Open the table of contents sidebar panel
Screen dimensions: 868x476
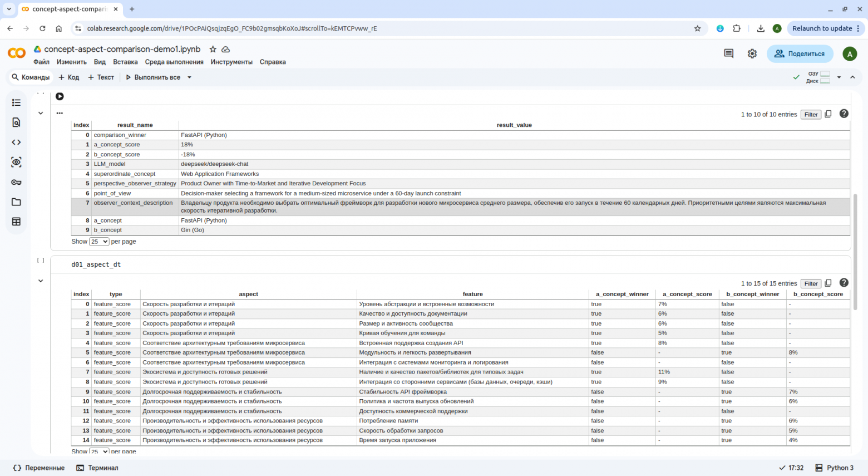point(16,102)
